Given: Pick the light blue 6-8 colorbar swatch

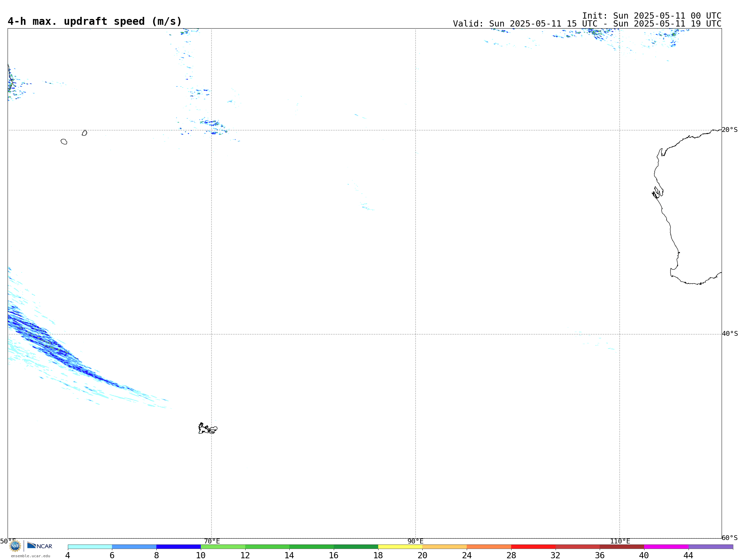Looking at the screenshot, I should pyautogui.click(x=134, y=547).
